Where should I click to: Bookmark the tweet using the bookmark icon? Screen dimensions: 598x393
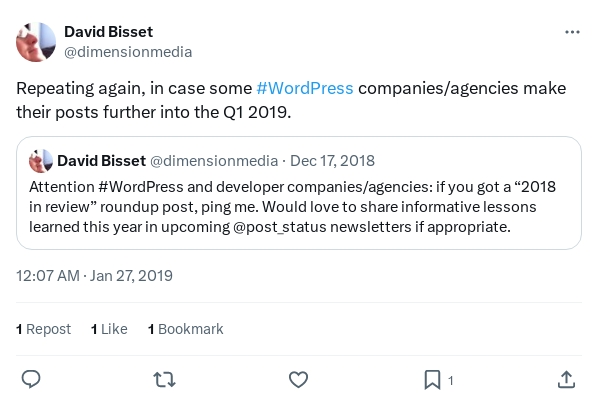click(432, 380)
